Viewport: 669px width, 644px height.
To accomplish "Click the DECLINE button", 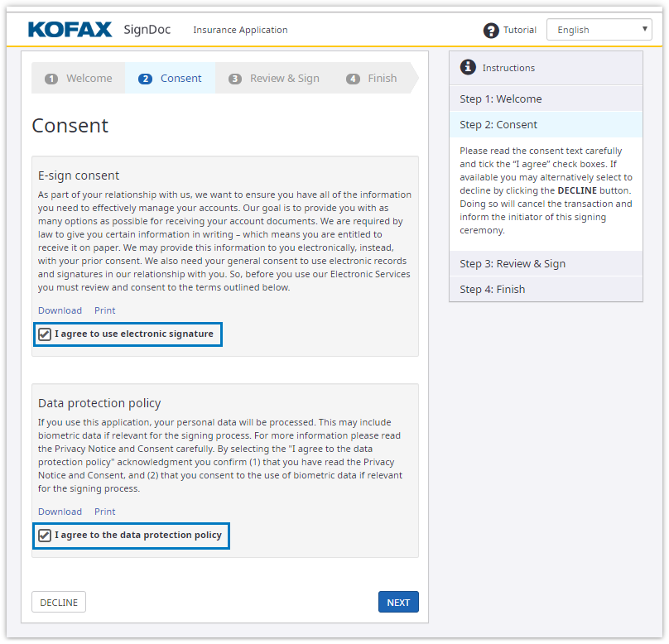I will 59,603.
